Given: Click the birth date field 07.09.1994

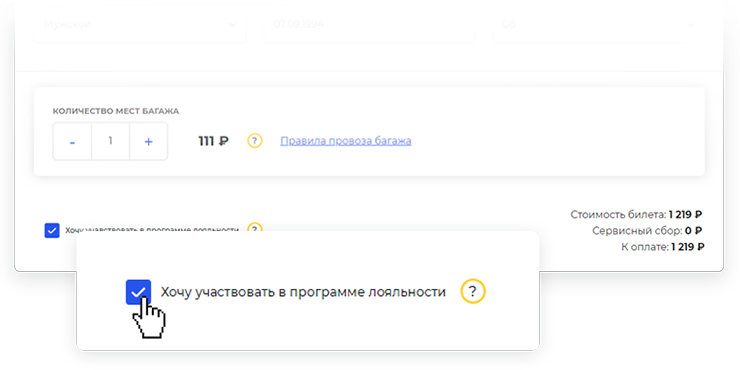Looking at the screenshot, I should 370,25.
